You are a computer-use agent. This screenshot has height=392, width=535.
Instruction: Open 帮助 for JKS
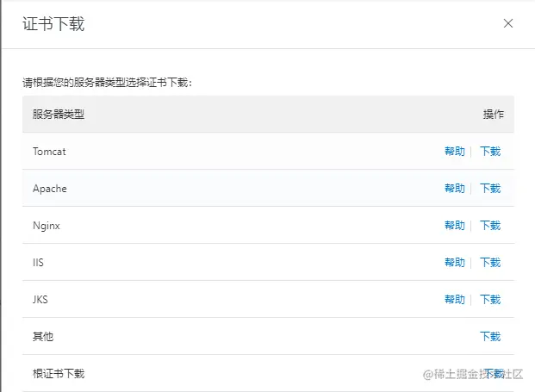pyautogui.click(x=455, y=300)
